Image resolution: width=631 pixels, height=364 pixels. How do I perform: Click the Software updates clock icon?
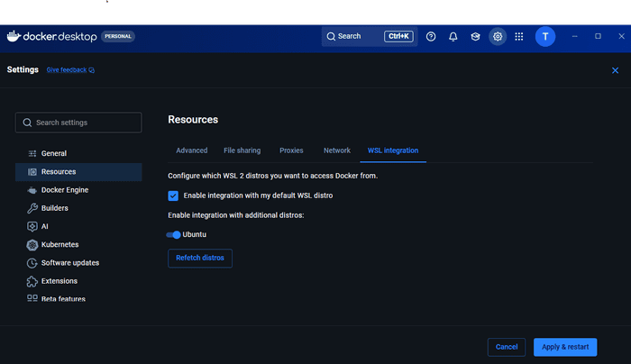point(32,263)
